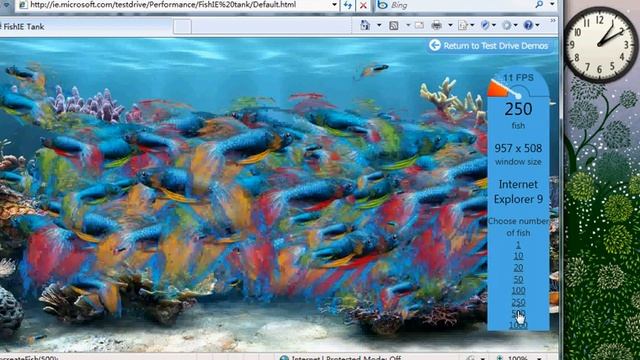
Task: Click the Print toolbar icon
Action: coord(436,25)
